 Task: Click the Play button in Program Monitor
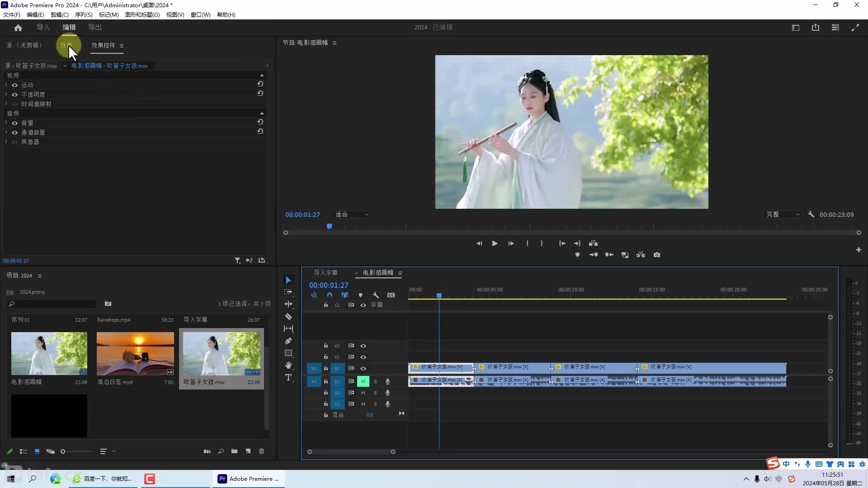pyautogui.click(x=495, y=244)
